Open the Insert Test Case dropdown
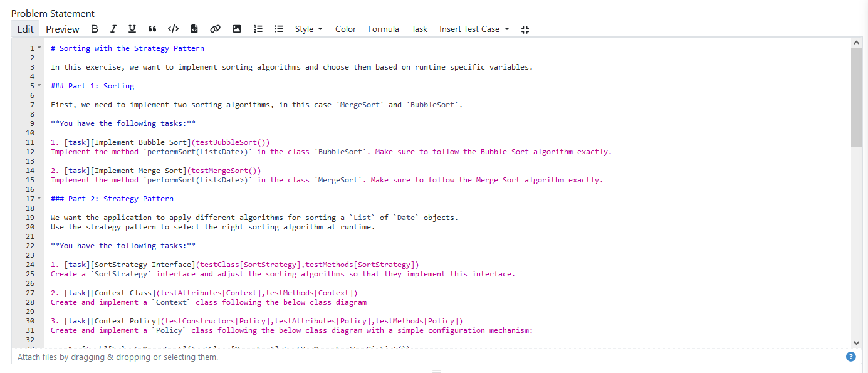Viewport: 868px width, 373px height. click(474, 29)
